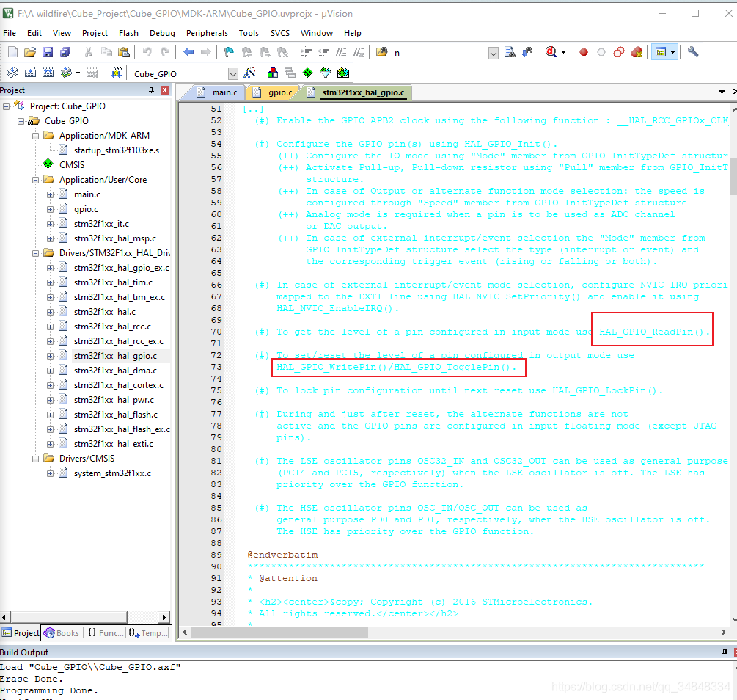The height and width of the screenshot is (700, 737).
Task: Open the Flash menu
Action: click(128, 33)
